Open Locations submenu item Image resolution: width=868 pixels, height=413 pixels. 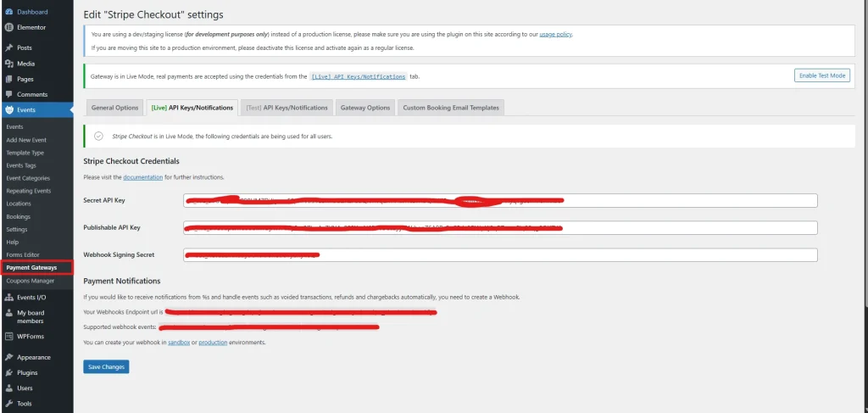[x=19, y=204]
